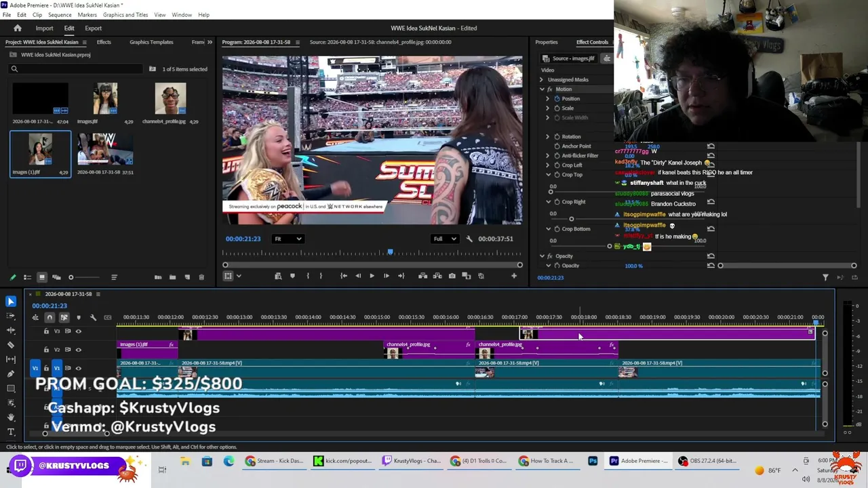Select the Track Select Forward tool
The height and width of the screenshot is (488, 868).
11,316
